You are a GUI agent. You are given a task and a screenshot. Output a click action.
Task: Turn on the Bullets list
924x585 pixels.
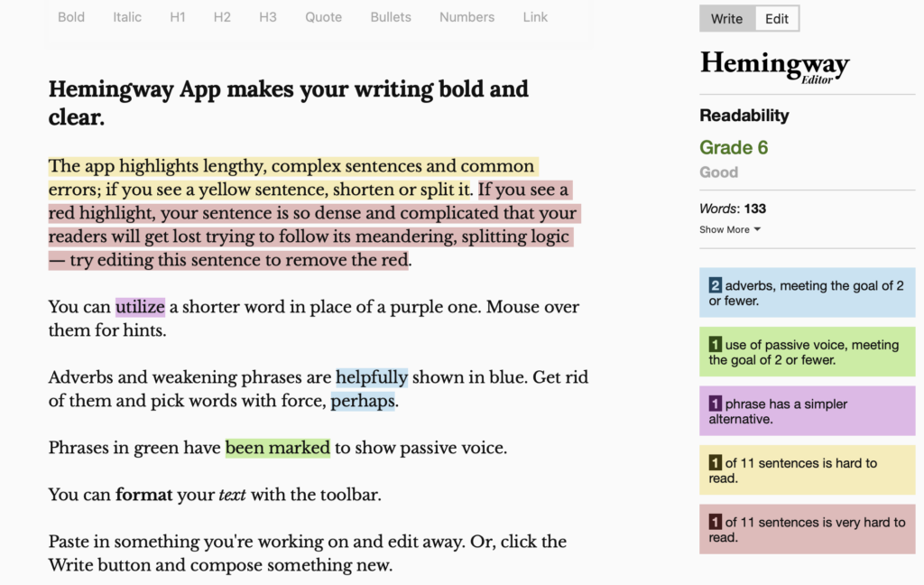[x=391, y=17]
